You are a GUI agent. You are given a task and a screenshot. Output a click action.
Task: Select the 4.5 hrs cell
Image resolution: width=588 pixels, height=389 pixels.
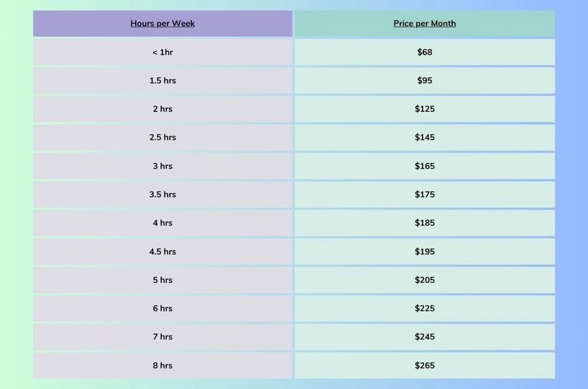pyautogui.click(x=163, y=251)
